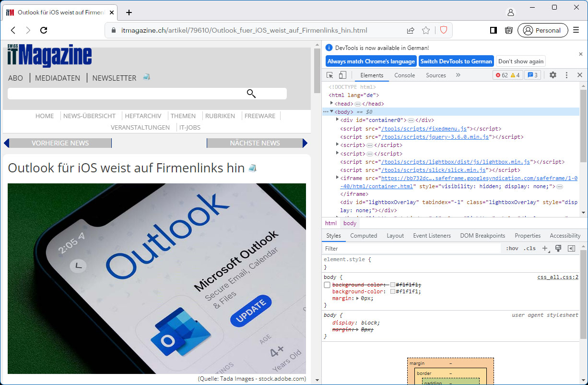
Task: Reload the current page
Action: point(44,30)
